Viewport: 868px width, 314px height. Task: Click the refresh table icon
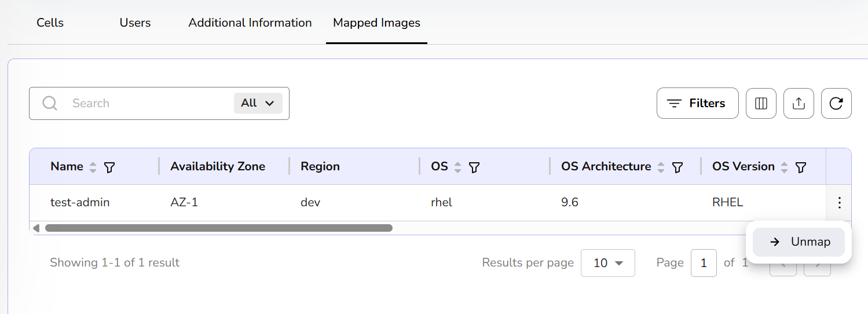(x=836, y=103)
